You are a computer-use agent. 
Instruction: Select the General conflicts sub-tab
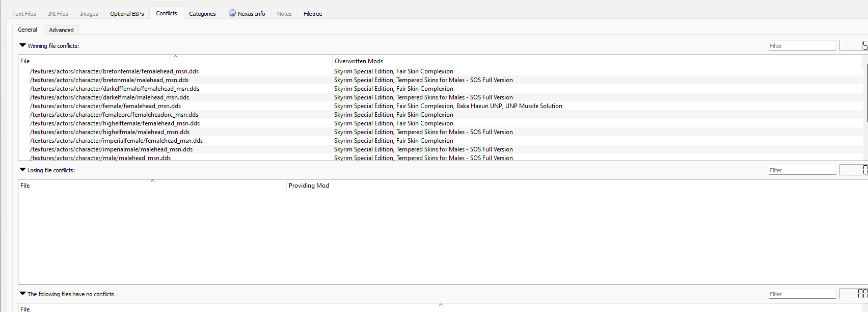pyautogui.click(x=28, y=30)
